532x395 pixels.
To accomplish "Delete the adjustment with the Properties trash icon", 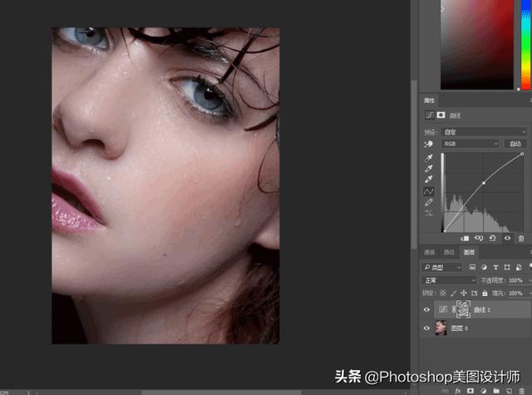I will coord(521,239).
